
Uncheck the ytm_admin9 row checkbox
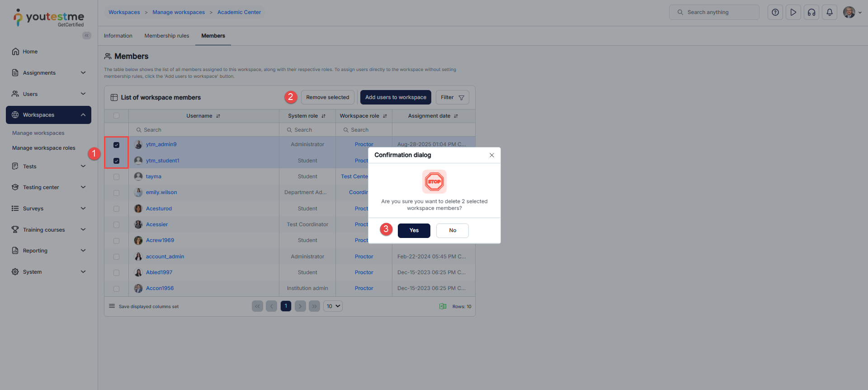pyautogui.click(x=117, y=145)
